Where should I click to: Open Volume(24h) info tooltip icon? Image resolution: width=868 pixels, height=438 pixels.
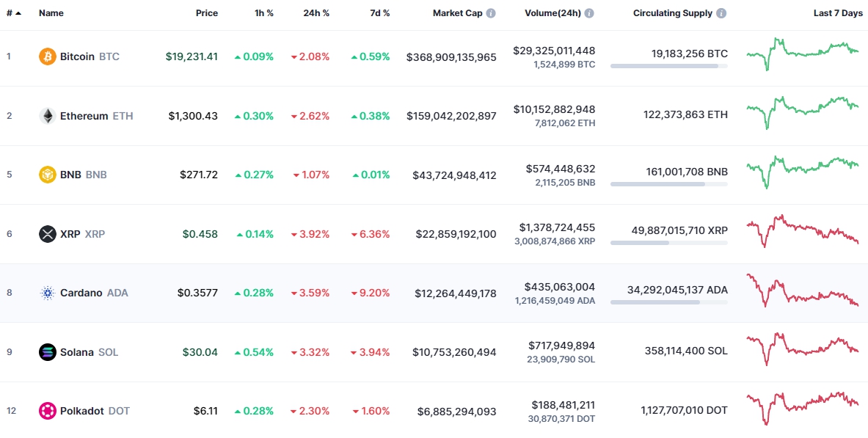click(589, 13)
